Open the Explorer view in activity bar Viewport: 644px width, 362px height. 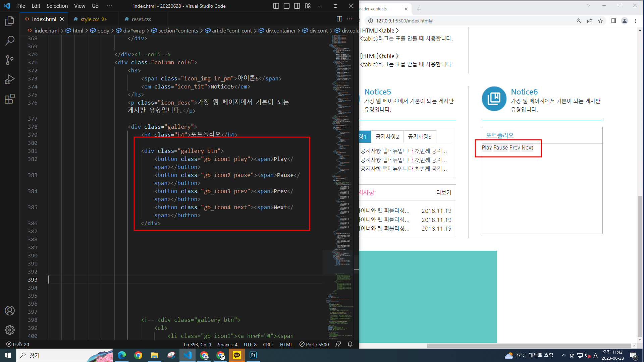coord(10,21)
